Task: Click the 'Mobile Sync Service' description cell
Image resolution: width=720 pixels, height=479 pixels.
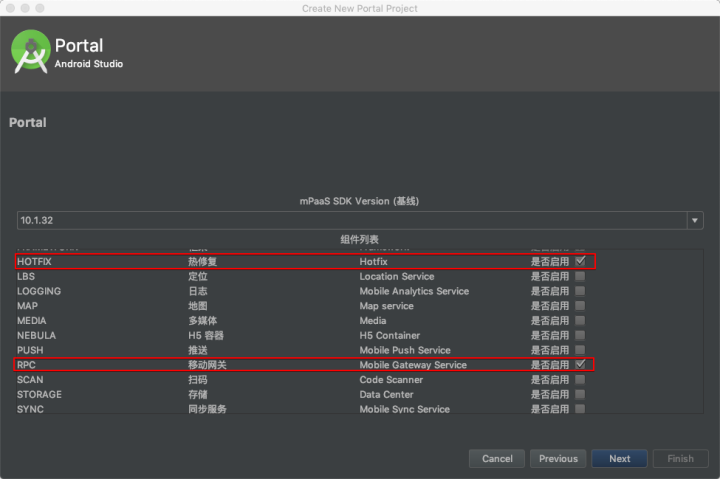Action: pos(405,409)
